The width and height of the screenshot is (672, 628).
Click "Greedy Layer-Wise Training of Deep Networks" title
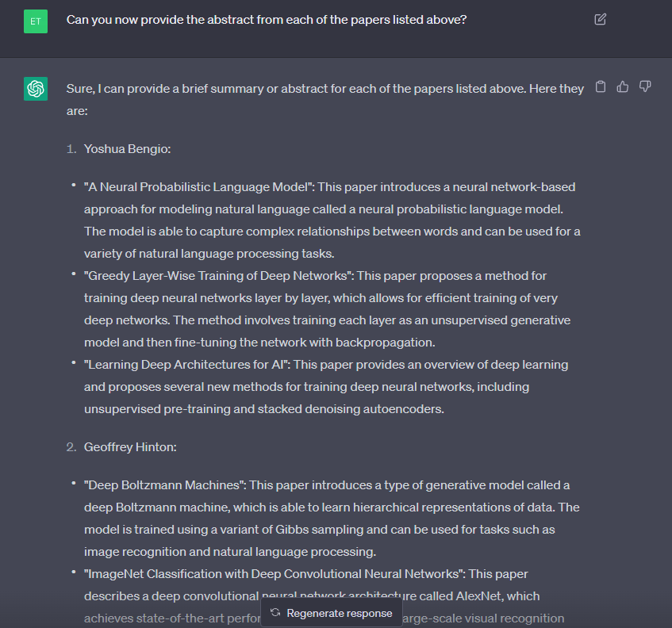pyautogui.click(x=220, y=276)
